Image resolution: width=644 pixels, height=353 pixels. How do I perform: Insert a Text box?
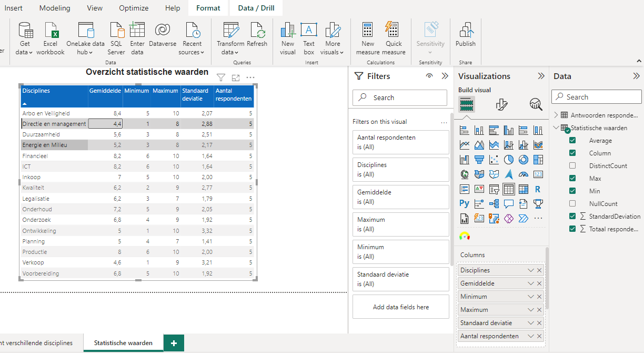[309, 38]
